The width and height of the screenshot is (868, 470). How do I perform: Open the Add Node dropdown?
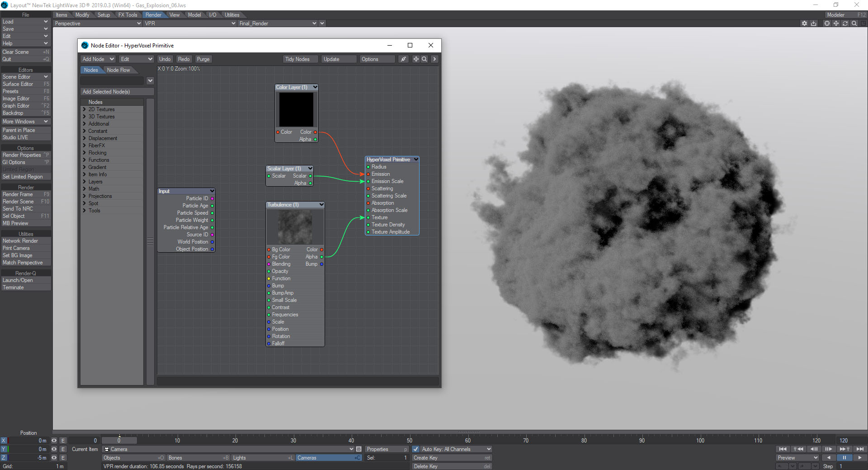(x=98, y=59)
